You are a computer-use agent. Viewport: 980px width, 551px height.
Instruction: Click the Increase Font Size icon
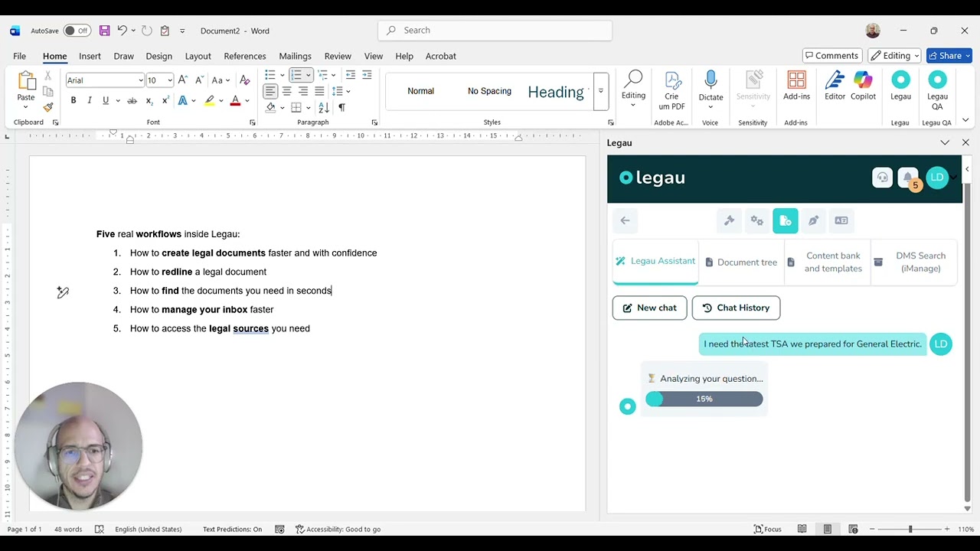183,80
